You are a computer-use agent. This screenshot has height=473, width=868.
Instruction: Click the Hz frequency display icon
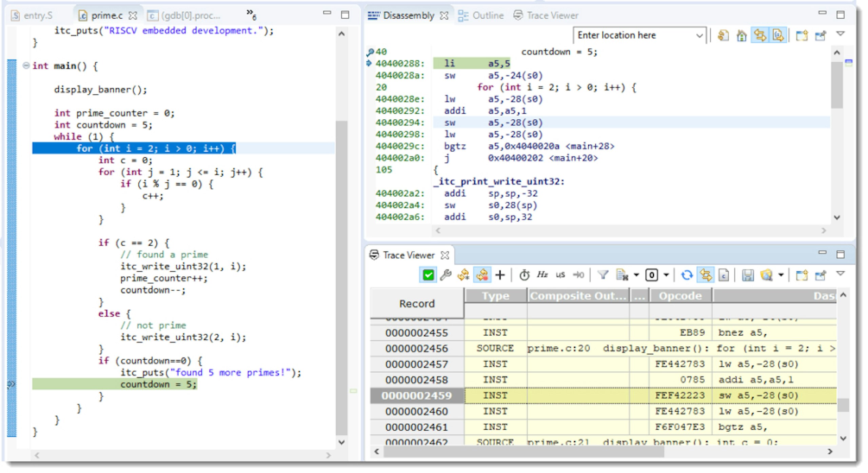click(x=542, y=275)
